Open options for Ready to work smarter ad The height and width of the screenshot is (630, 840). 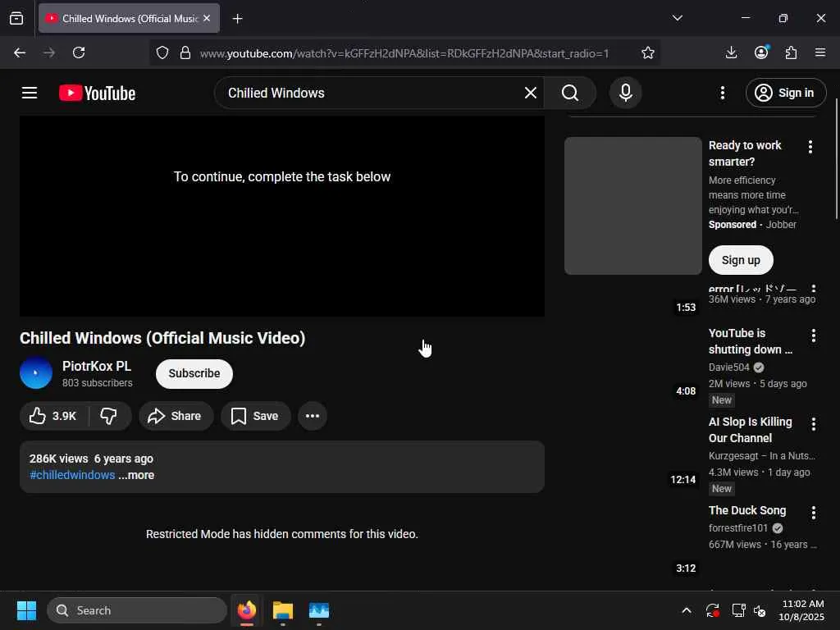[x=810, y=147]
